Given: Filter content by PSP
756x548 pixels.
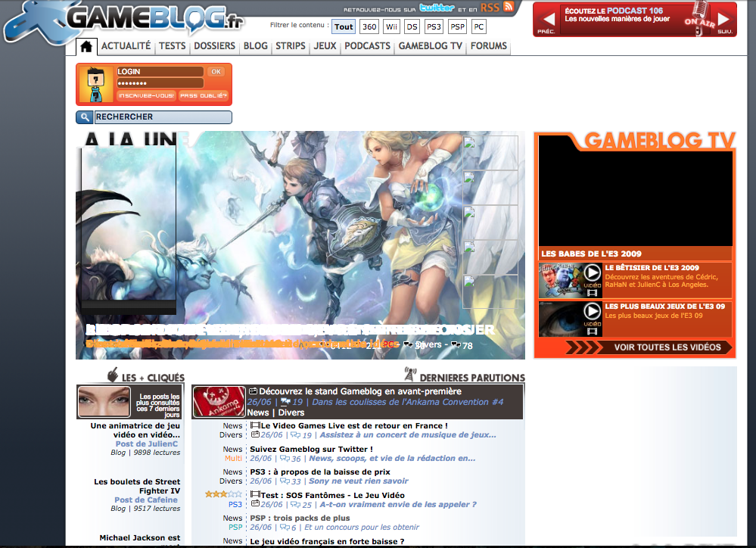Looking at the screenshot, I should coord(458,27).
